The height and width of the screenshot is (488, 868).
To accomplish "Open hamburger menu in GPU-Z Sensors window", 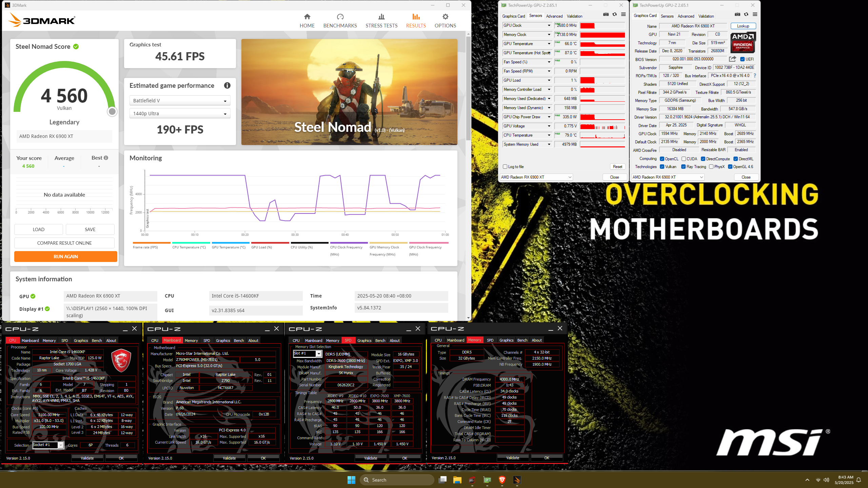I will tap(623, 14).
